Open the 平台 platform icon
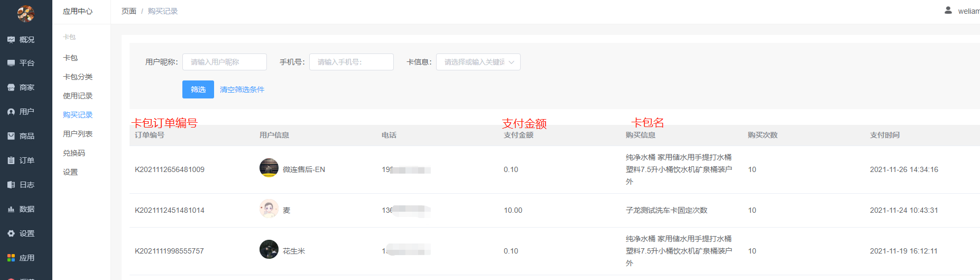This screenshot has height=280, width=980. coord(11,63)
